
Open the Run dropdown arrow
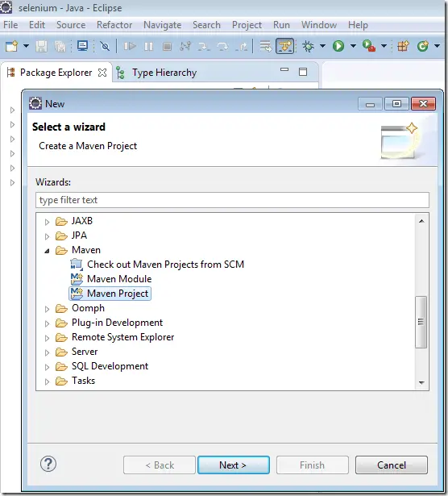[353, 47]
